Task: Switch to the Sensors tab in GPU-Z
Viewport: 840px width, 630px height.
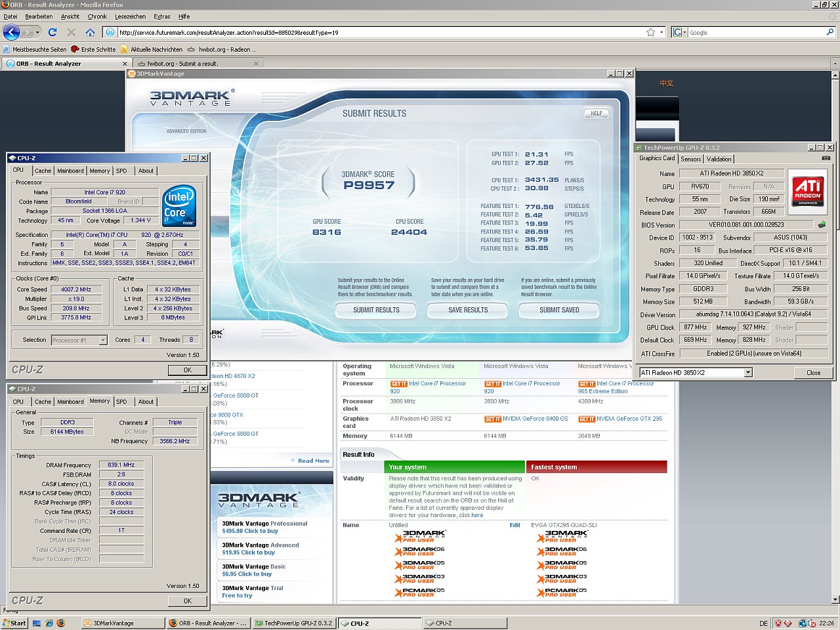Action: tap(690, 159)
